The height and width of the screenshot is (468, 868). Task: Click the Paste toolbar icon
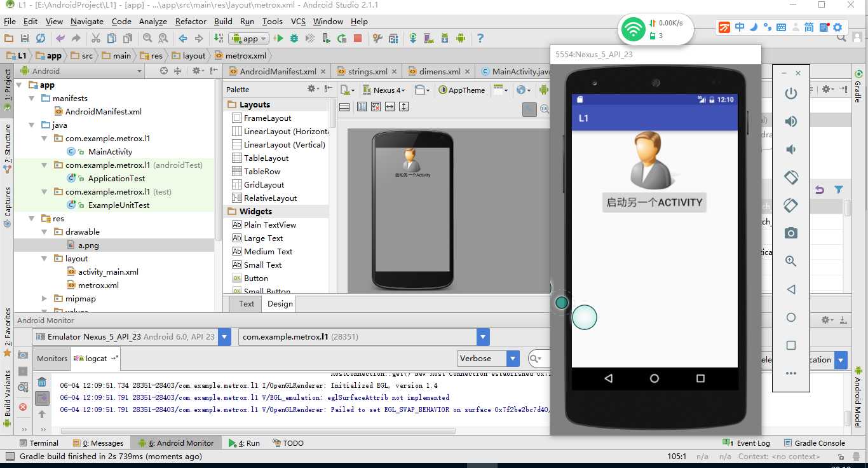click(128, 38)
